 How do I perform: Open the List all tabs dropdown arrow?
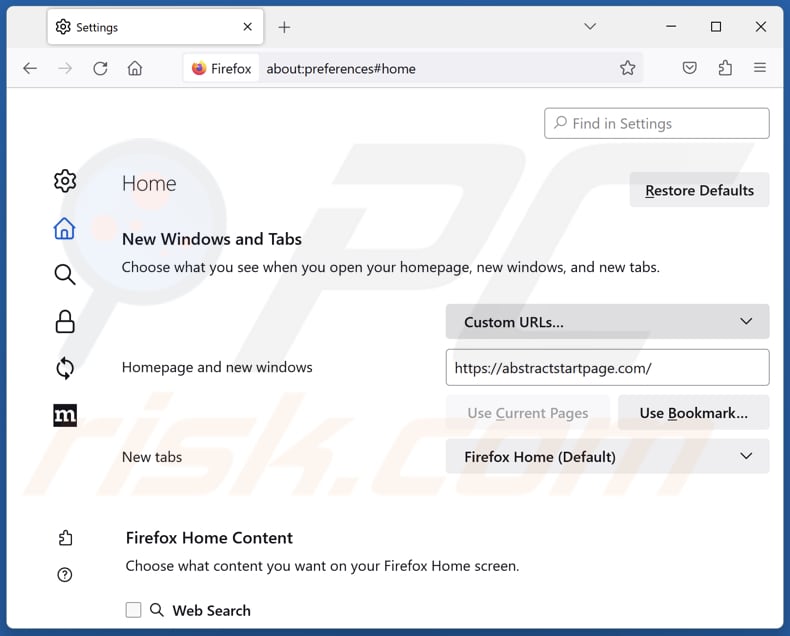[x=590, y=27]
